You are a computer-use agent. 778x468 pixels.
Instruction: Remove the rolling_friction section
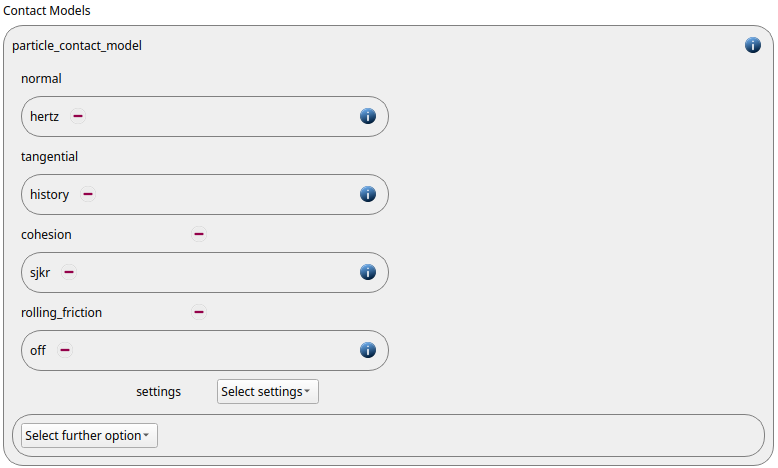pyautogui.click(x=198, y=312)
